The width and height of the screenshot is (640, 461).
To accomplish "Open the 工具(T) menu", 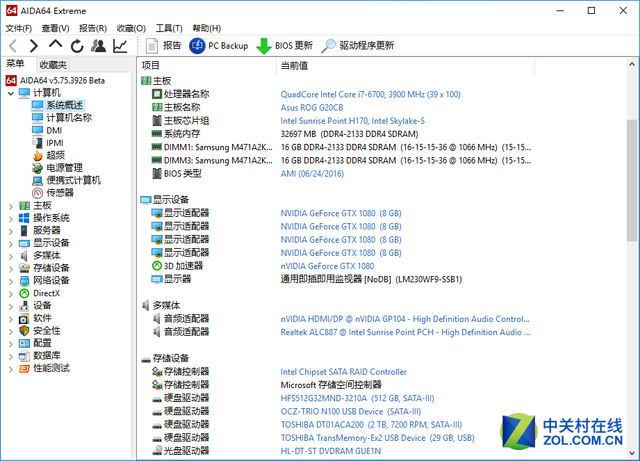I will [169, 28].
